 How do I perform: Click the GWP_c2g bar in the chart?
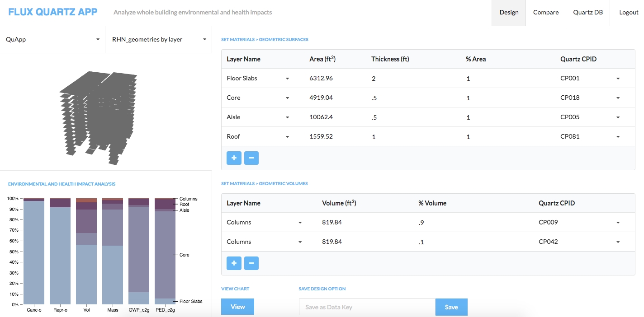139,251
